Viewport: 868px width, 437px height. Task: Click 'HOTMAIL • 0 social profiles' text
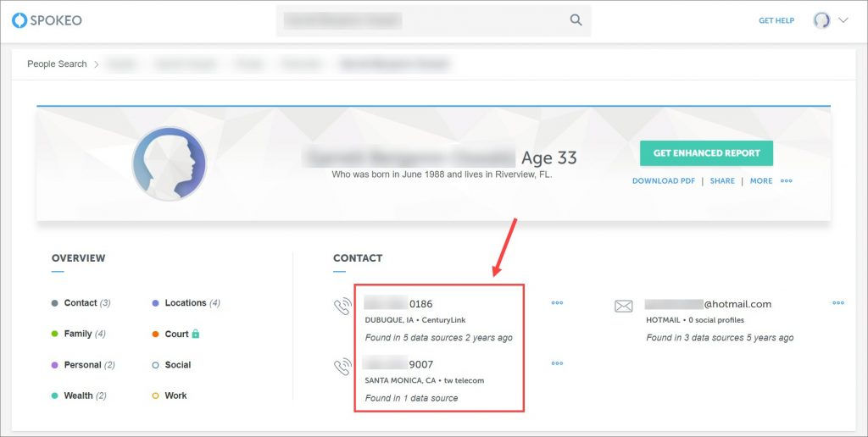pos(695,320)
